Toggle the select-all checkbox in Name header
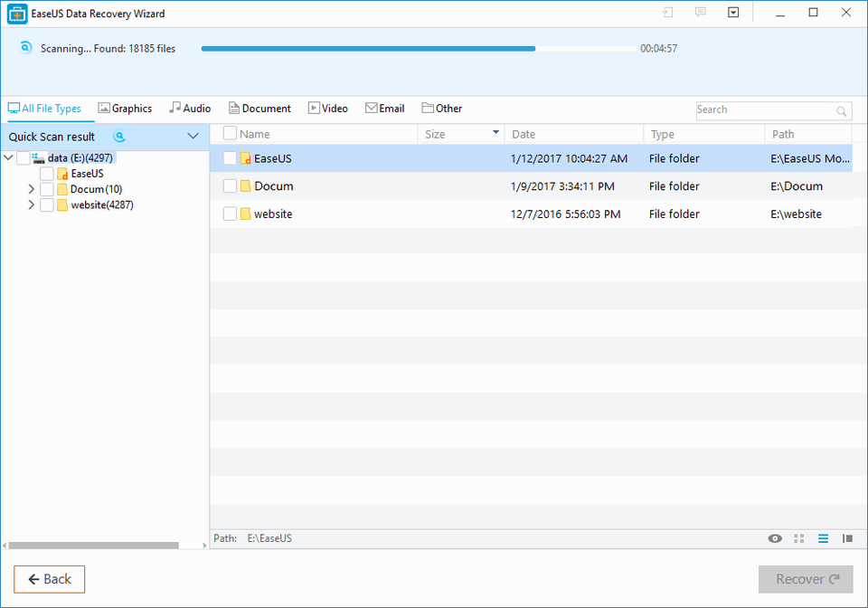 click(230, 134)
